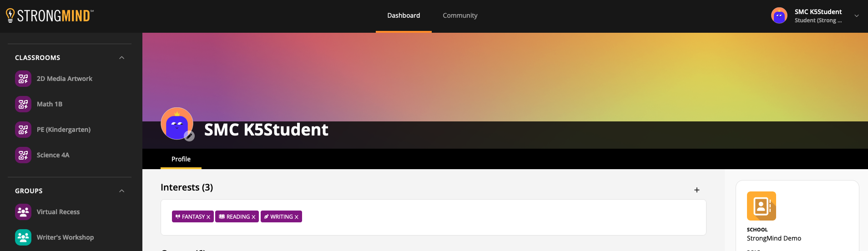
Task: Remove the WRITING interest tag
Action: pyautogui.click(x=296, y=217)
